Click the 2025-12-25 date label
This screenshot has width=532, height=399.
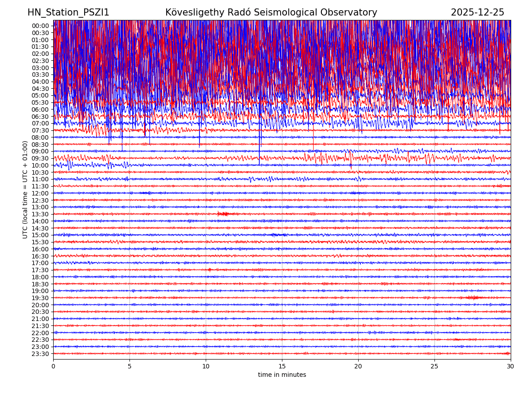tap(477, 12)
